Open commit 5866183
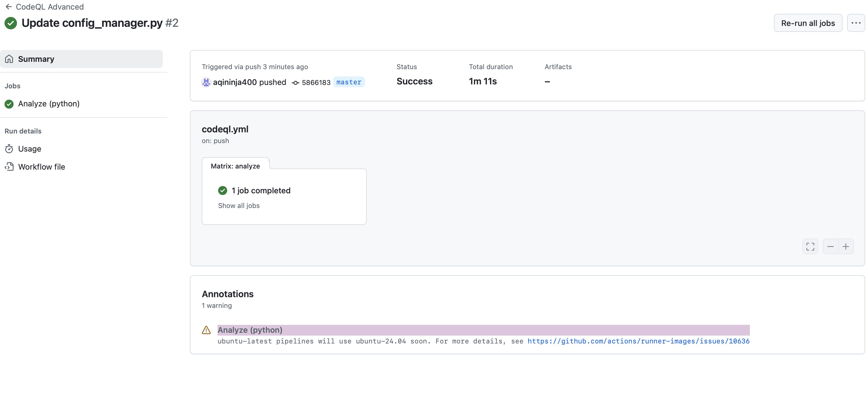The width and height of the screenshot is (868, 416). pos(316,82)
